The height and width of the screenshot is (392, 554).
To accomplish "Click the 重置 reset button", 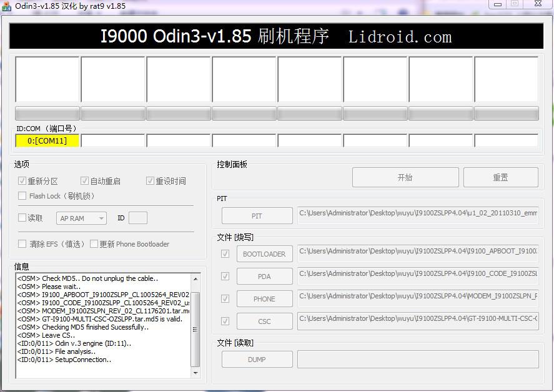I will click(501, 177).
